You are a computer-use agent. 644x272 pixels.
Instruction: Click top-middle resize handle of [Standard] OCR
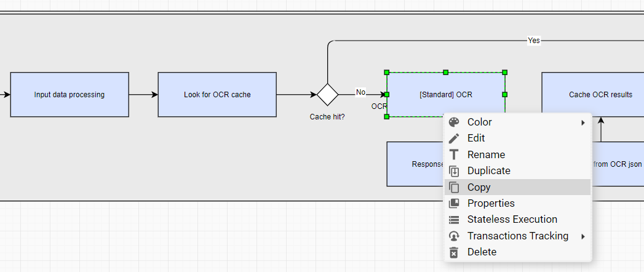point(445,73)
